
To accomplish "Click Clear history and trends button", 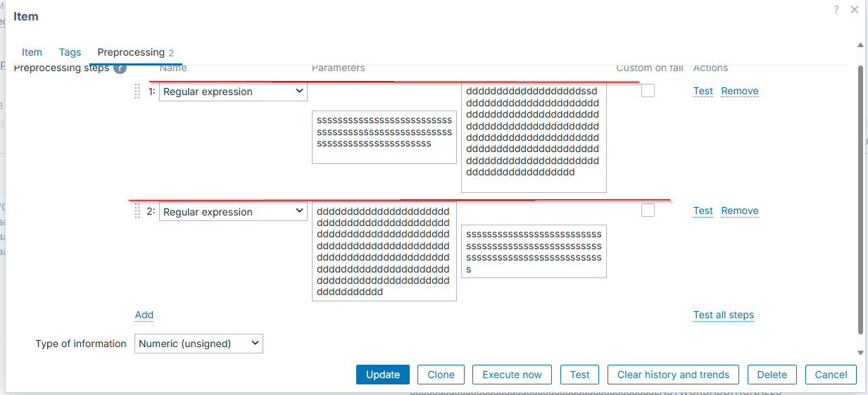I will [x=672, y=375].
